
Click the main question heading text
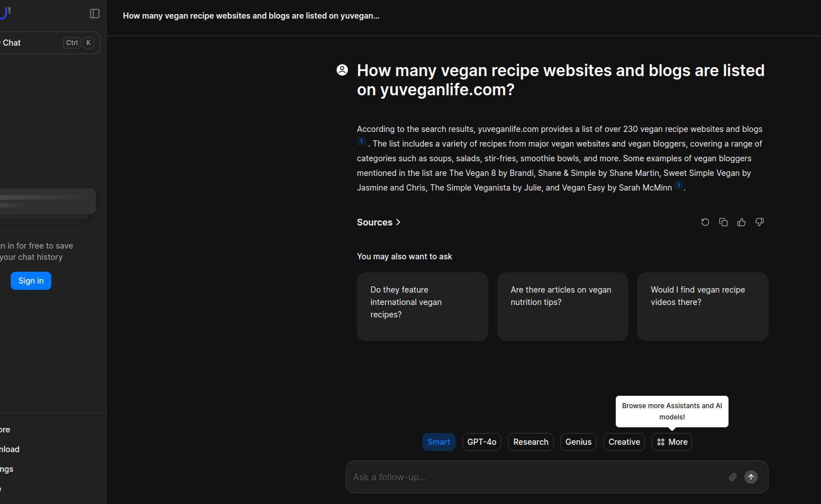click(x=560, y=80)
